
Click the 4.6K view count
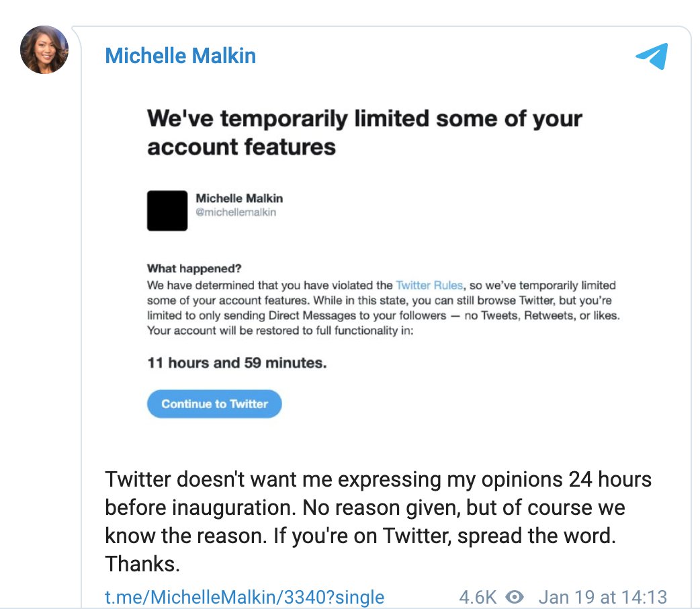pos(478,597)
